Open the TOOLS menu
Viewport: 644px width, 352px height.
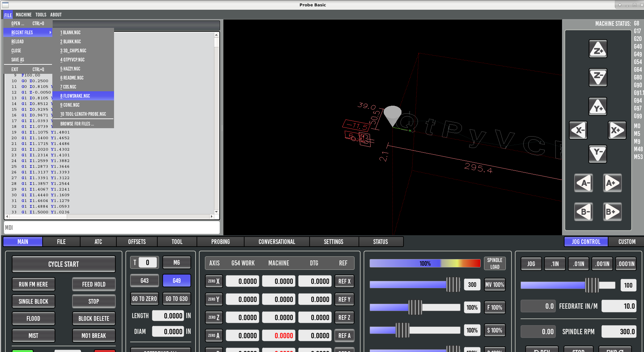(41, 15)
